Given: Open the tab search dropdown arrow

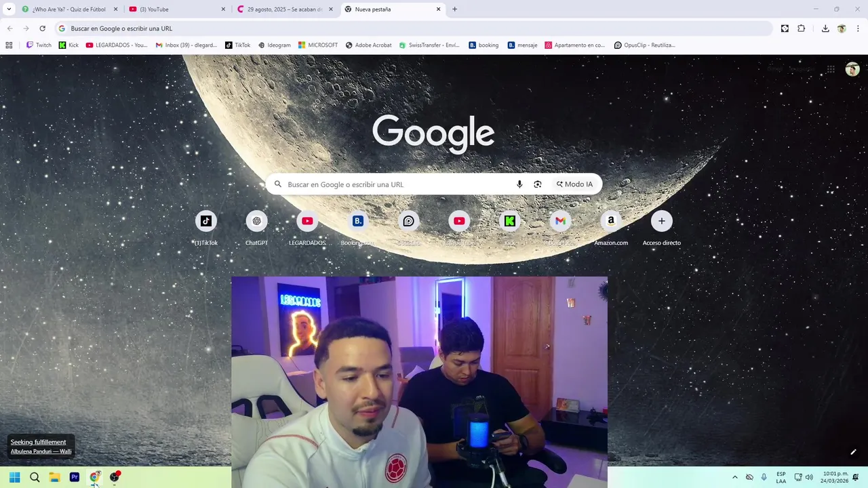Looking at the screenshot, I should (x=9, y=9).
